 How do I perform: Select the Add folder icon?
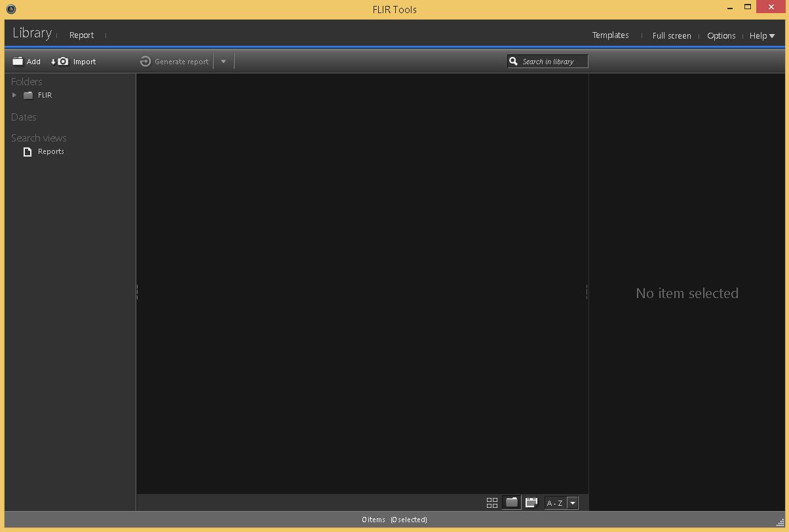tap(18, 61)
